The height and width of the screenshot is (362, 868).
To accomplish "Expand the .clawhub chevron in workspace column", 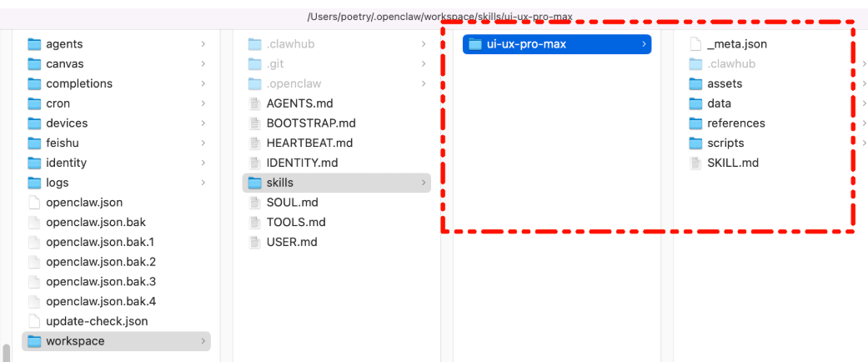I will click(x=424, y=44).
